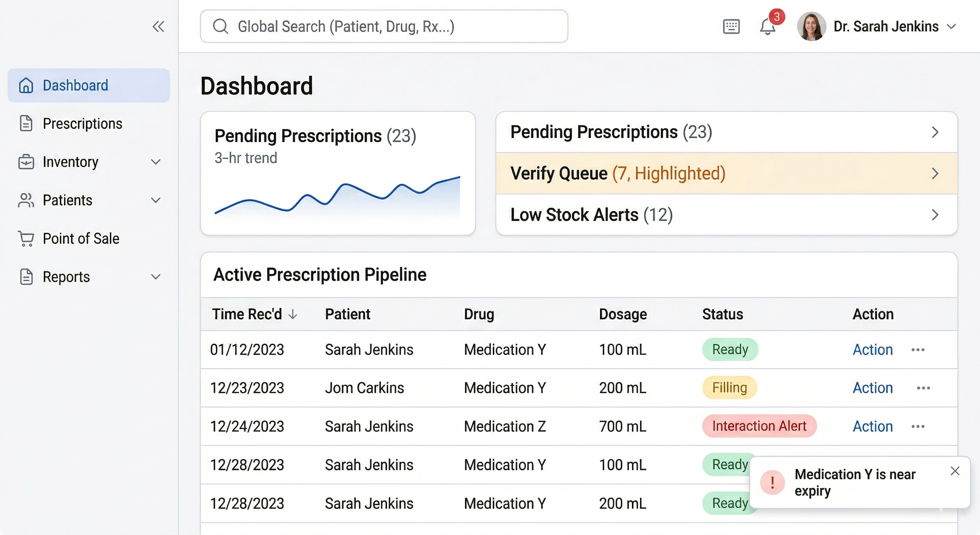
Task: Select the Point of Sale cart icon
Action: (25, 238)
